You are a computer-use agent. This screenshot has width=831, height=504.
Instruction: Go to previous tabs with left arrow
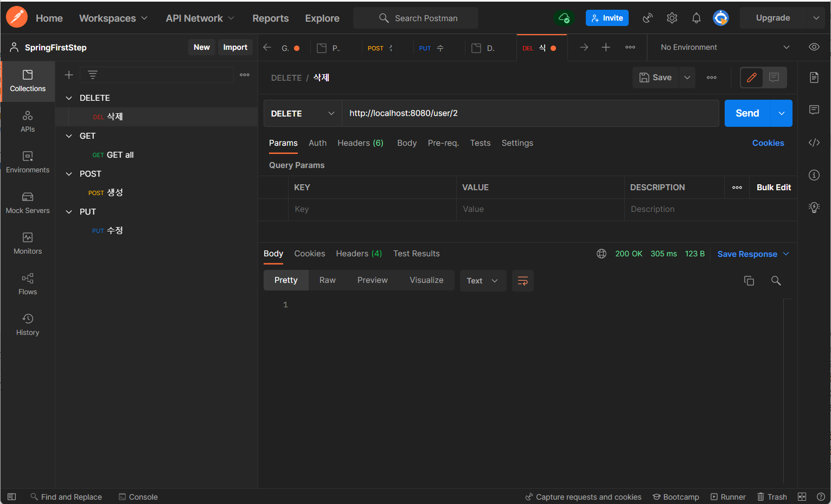coord(267,48)
